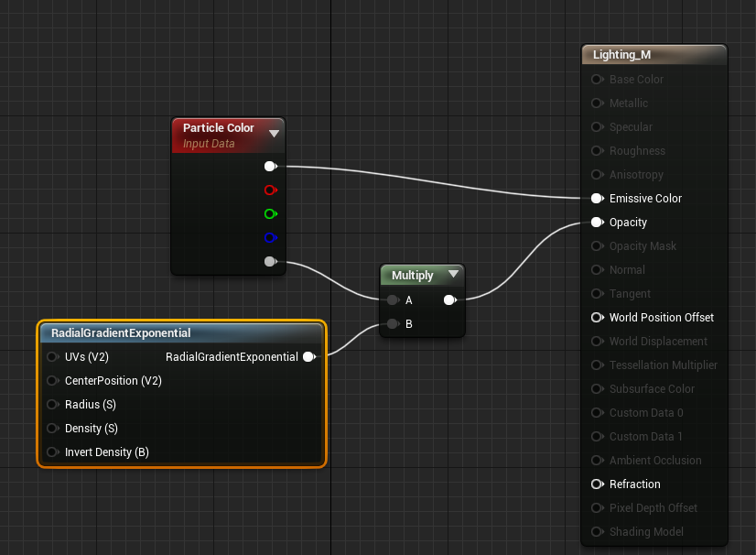This screenshot has width=756, height=555.
Task: Click the Density (S) input pin
Action: (x=53, y=428)
